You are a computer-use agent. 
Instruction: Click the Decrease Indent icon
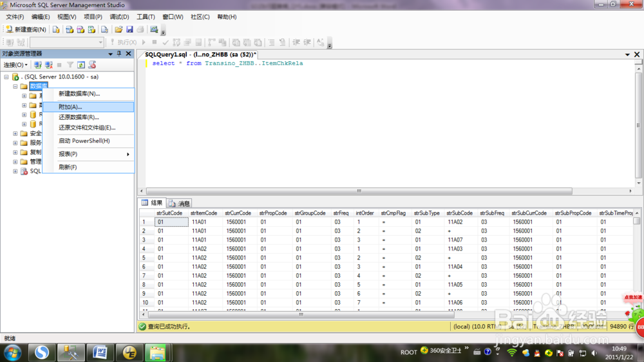point(296,43)
